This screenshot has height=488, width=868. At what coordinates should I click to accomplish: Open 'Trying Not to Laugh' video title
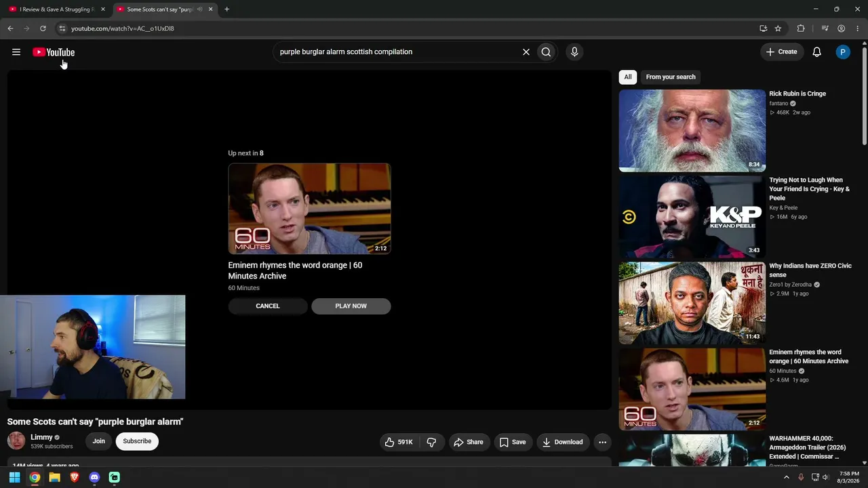point(810,189)
